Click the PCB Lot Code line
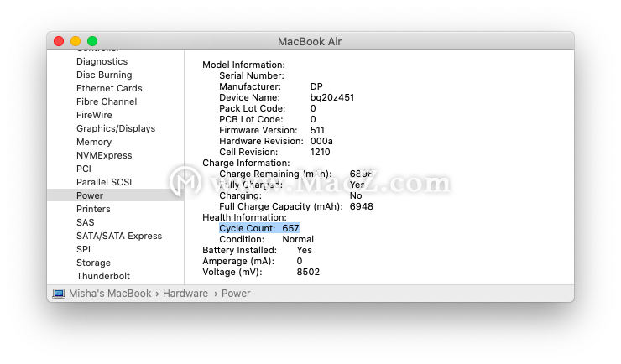This screenshot has height=364, width=621. point(268,119)
